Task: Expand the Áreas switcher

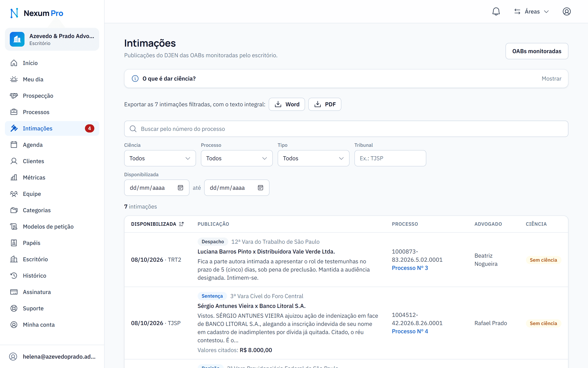Action: (532, 11)
